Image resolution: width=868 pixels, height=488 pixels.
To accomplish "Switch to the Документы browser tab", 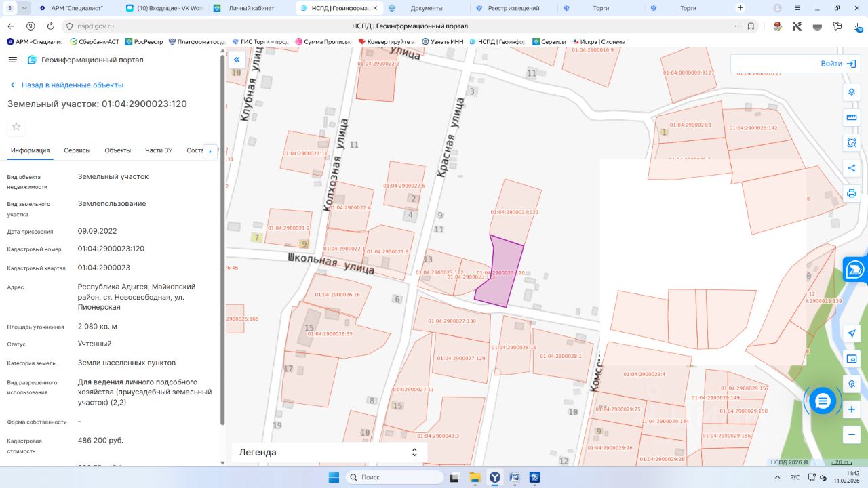I will pos(427,8).
